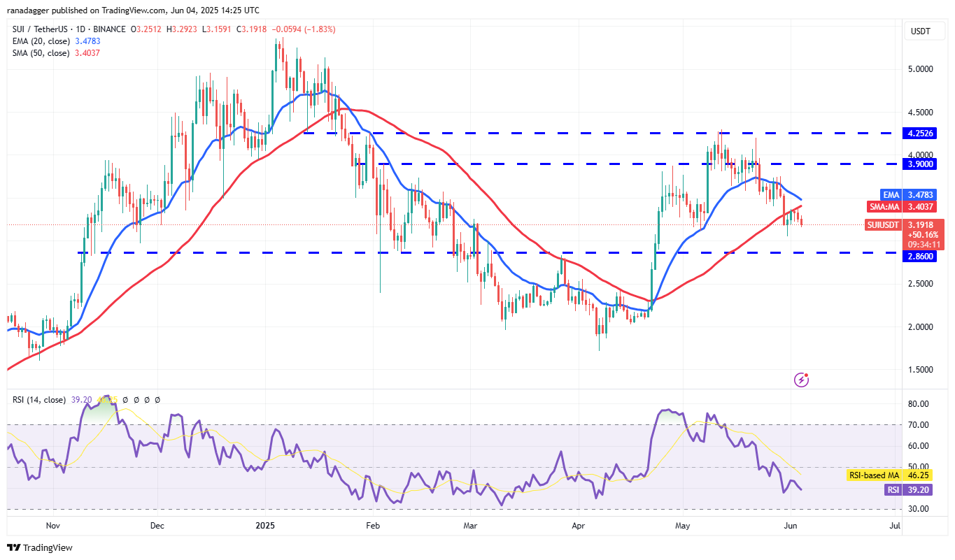Click the 2025 label on time axis

(265, 524)
